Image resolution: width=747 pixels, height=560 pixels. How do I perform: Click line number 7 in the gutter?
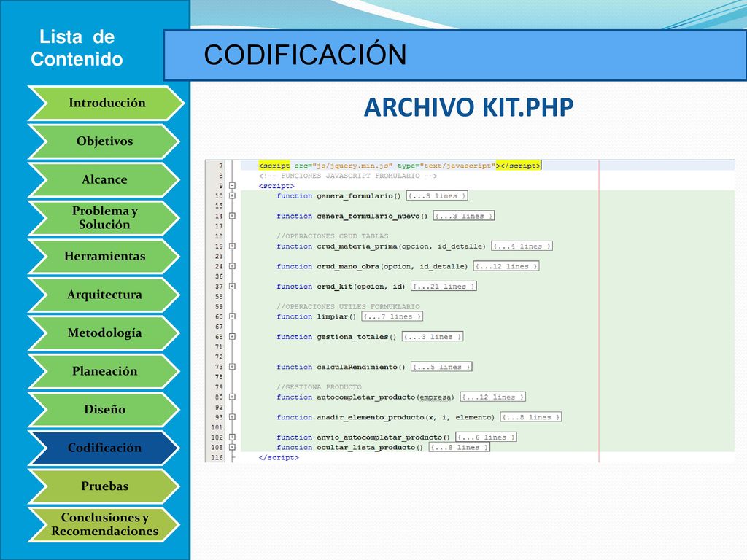tap(221, 166)
